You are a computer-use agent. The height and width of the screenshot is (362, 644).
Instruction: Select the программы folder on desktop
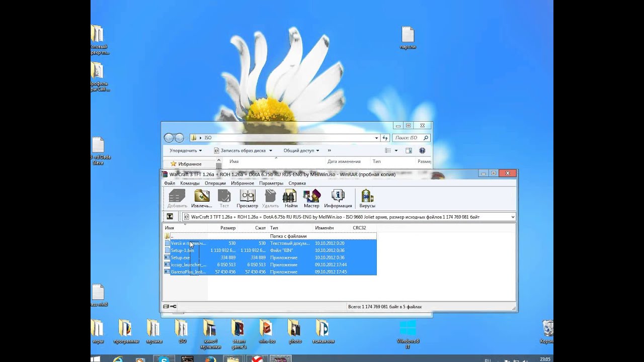126,331
